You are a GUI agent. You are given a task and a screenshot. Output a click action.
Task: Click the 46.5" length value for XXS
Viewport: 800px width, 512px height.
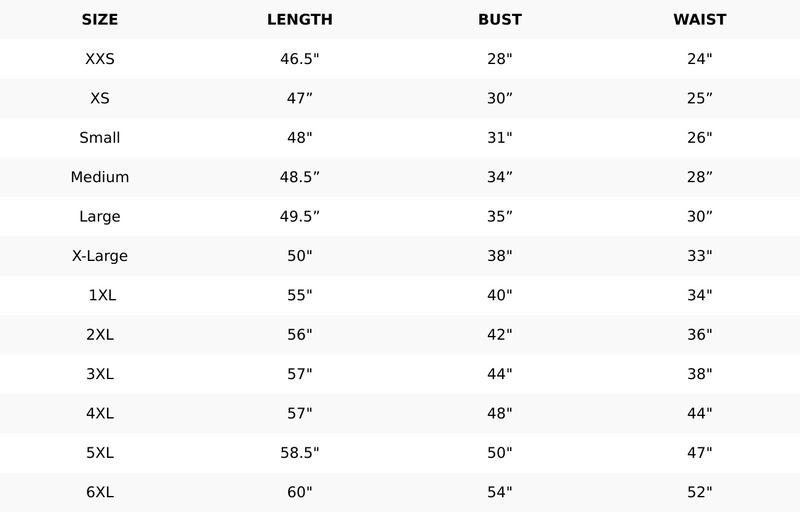pos(300,59)
